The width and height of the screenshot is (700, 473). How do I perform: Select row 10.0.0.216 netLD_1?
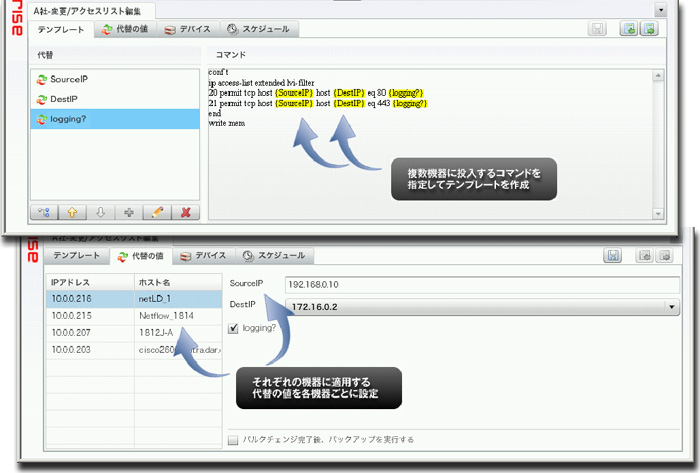click(x=134, y=299)
